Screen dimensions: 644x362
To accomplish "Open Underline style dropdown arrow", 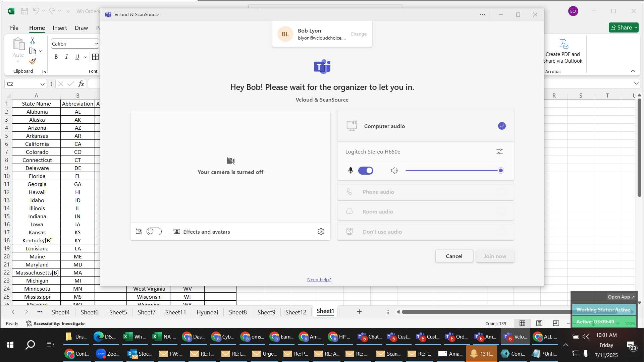I will point(85,57).
